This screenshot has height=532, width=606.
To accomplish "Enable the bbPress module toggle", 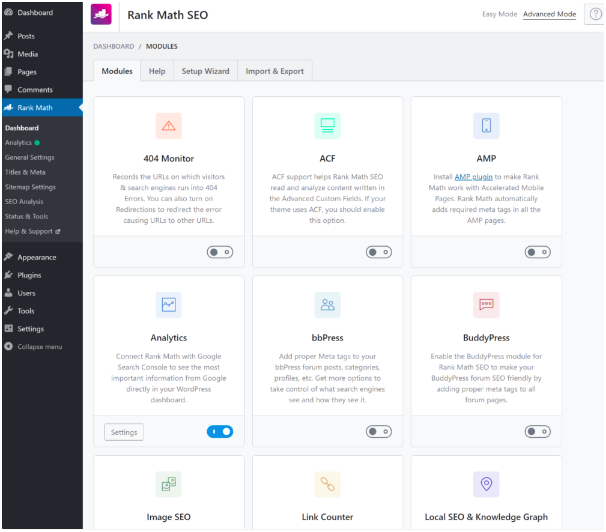I will pyautogui.click(x=379, y=432).
